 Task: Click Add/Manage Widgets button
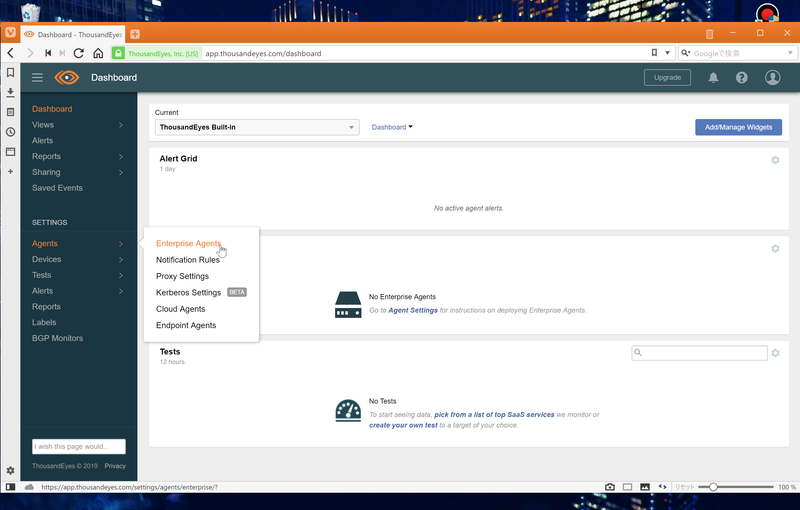point(738,127)
